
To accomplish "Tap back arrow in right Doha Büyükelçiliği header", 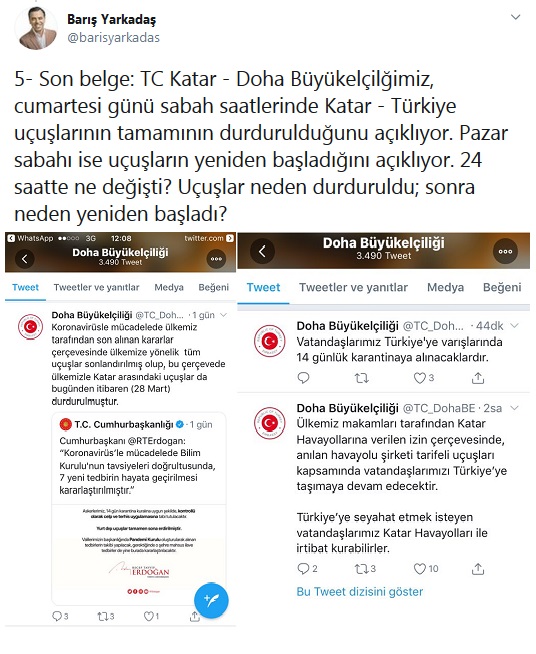I will coord(262,251).
